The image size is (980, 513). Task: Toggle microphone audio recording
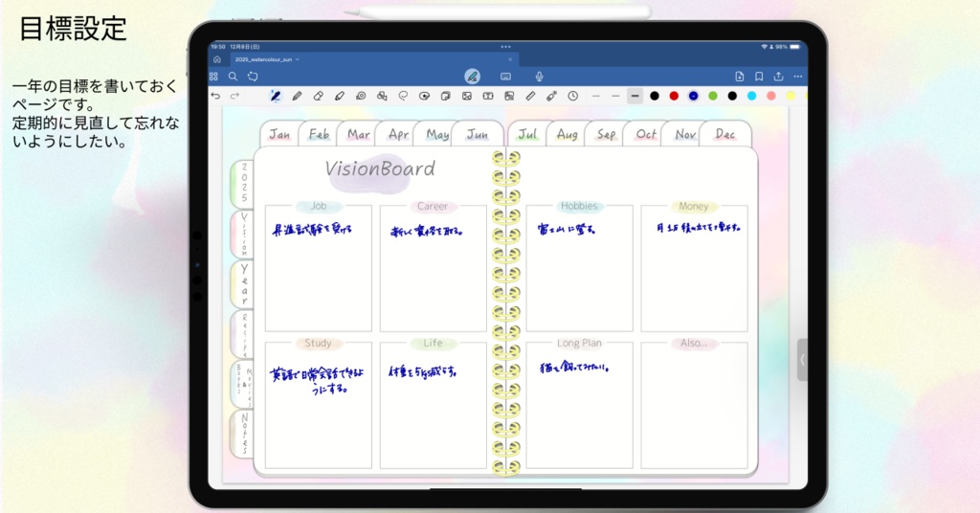click(x=540, y=77)
